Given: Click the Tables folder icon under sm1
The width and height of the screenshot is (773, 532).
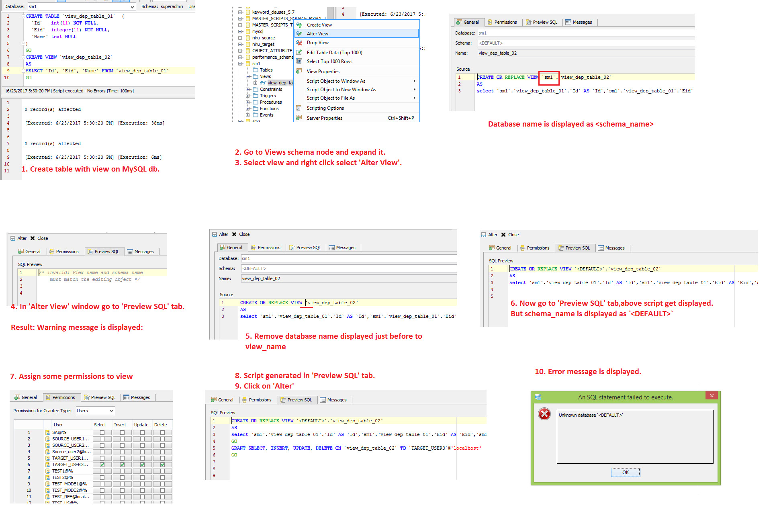Looking at the screenshot, I should (x=256, y=70).
